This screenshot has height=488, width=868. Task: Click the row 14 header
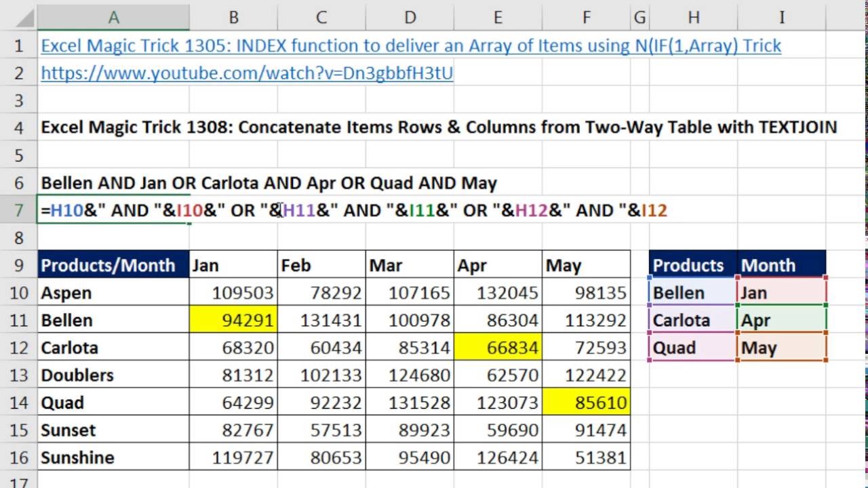coord(18,403)
